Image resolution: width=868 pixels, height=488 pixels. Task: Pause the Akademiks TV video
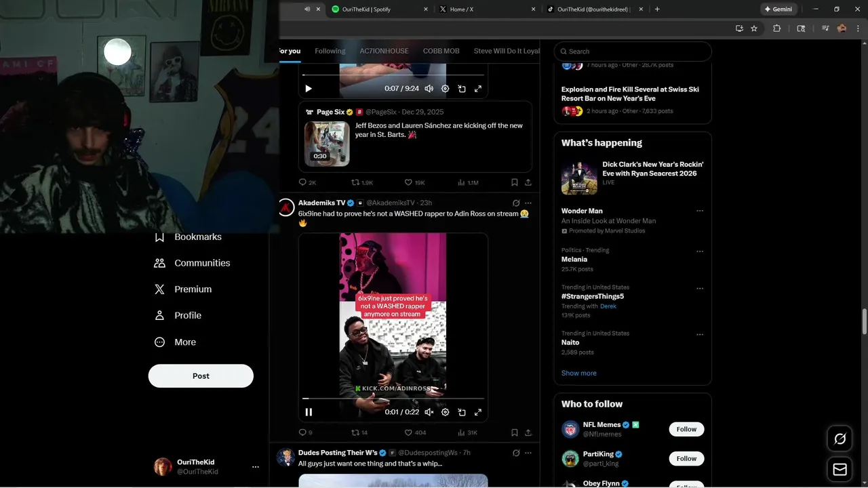tap(309, 412)
